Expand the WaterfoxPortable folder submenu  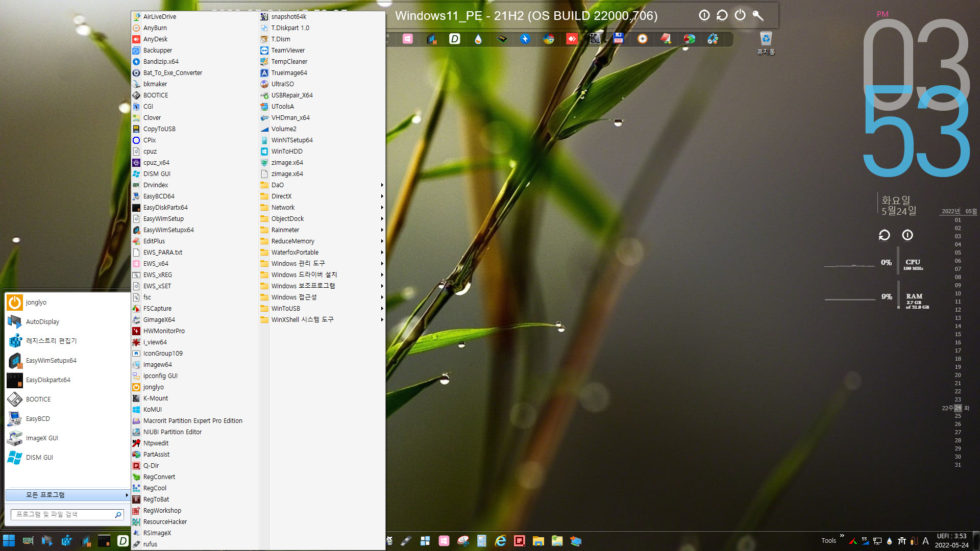coord(322,253)
